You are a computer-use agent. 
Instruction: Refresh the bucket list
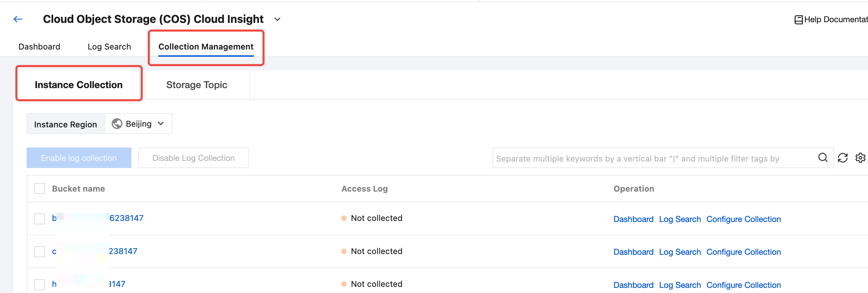pyautogui.click(x=842, y=158)
